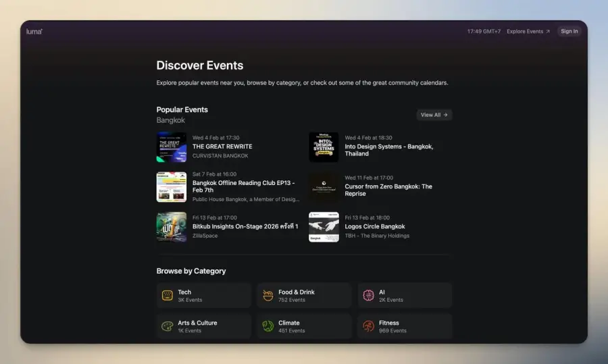The height and width of the screenshot is (364, 608).
Task: Click the Tech category label
Action: (184, 292)
